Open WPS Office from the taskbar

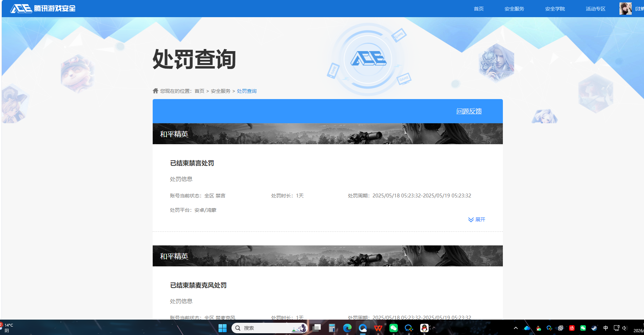[x=378, y=328]
